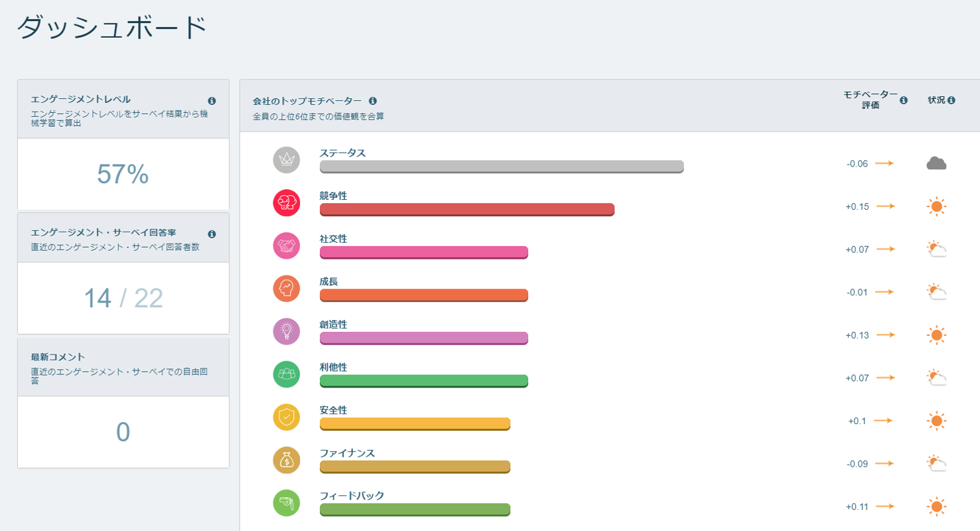This screenshot has height=531, width=980.
Task: Click the boxing gloves icon for 競争性
Action: [287, 203]
